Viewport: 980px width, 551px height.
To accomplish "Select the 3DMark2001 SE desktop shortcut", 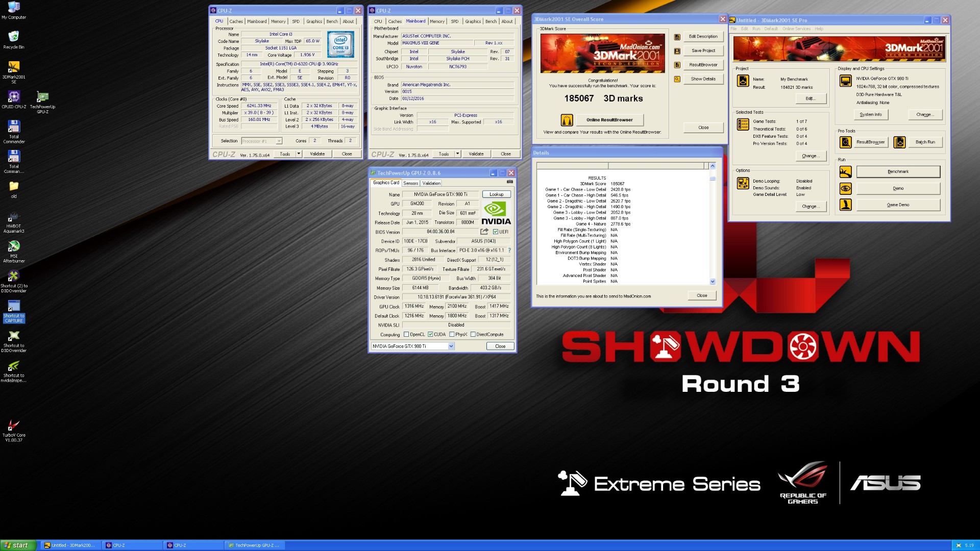I will tap(14, 72).
